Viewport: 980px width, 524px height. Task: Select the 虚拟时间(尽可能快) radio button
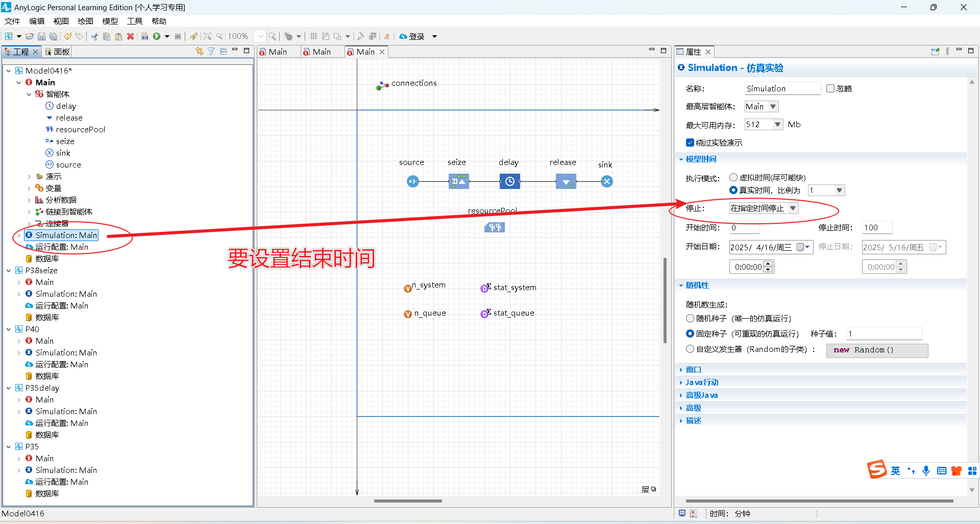(x=733, y=177)
